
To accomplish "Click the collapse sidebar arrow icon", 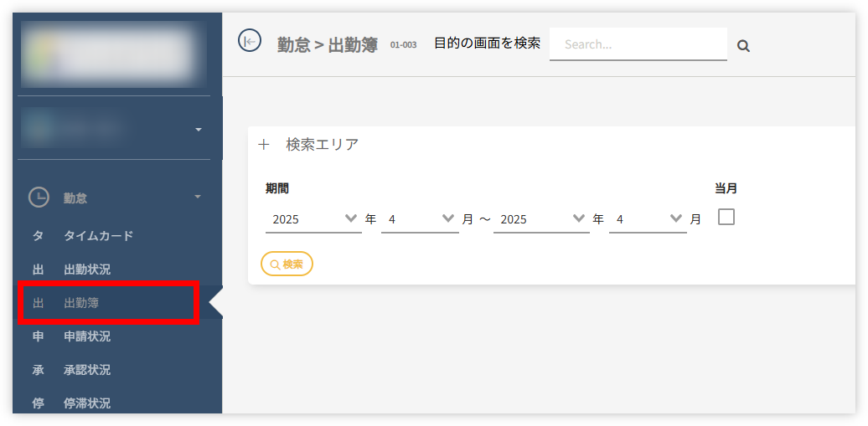I will coord(250,41).
